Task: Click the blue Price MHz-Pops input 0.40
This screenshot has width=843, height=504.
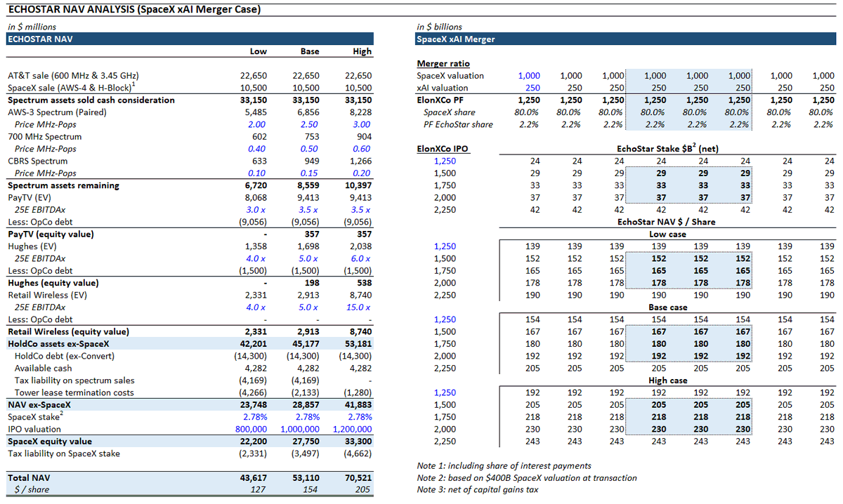Action: (x=257, y=149)
